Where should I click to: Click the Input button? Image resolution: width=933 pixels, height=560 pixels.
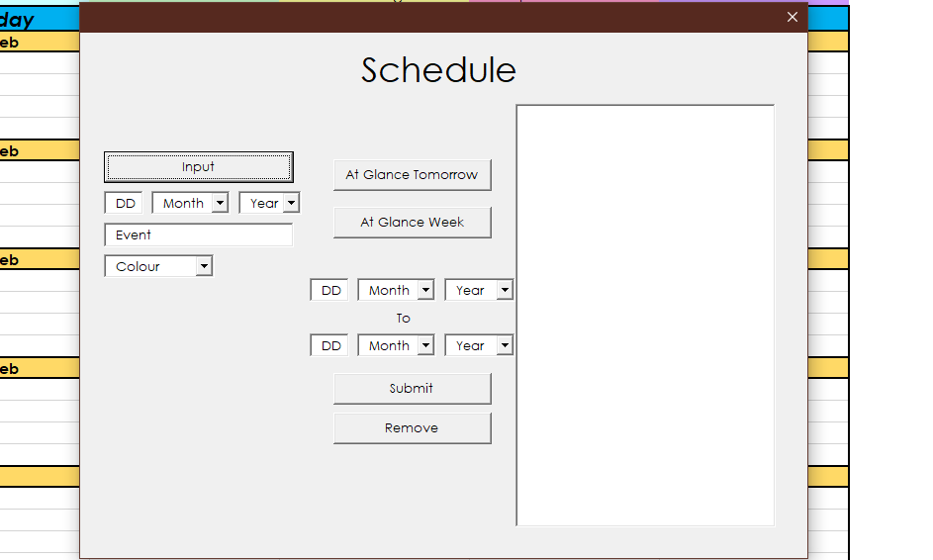pyautogui.click(x=198, y=167)
